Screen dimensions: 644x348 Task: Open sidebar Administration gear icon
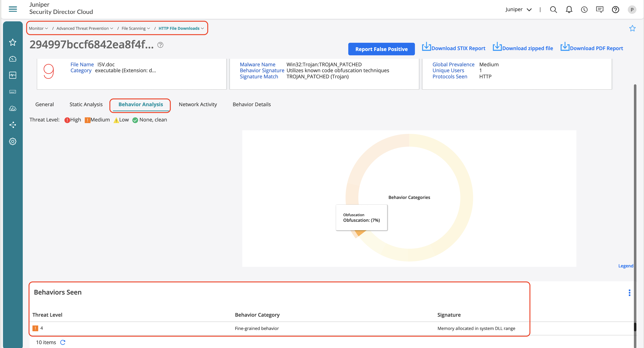pyautogui.click(x=13, y=141)
